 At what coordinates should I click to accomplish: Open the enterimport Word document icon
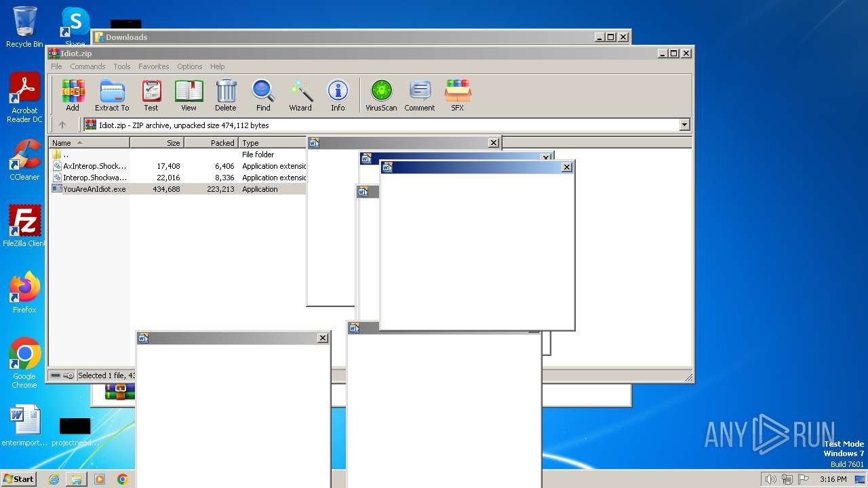[25, 426]
